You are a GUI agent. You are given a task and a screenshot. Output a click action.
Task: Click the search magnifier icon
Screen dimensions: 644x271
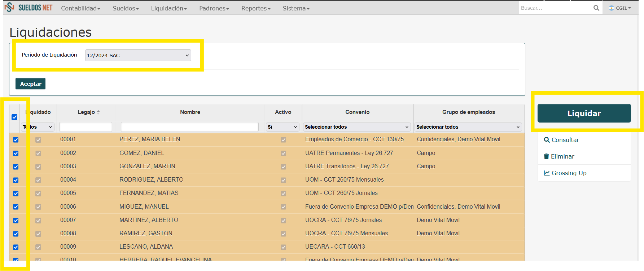596,8
